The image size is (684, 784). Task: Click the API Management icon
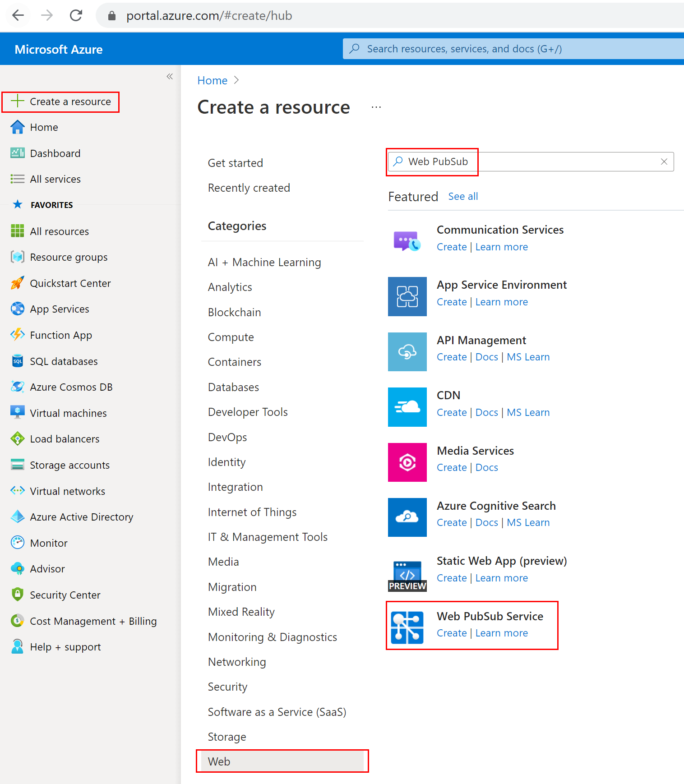click(x=407, y=352)
